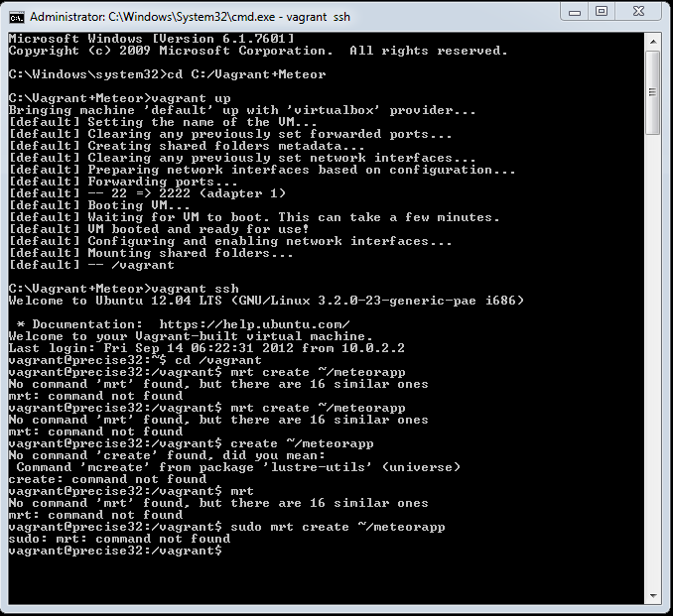Click the 'sudo: mrt: command not found' line

tap(119, 539)
